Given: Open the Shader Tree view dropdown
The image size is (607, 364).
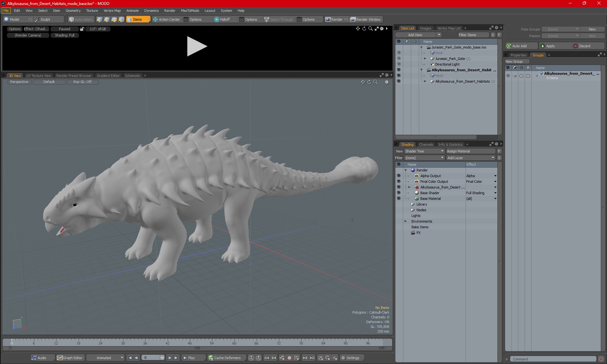Looking at the screenshot, I should tap(425, 151).
